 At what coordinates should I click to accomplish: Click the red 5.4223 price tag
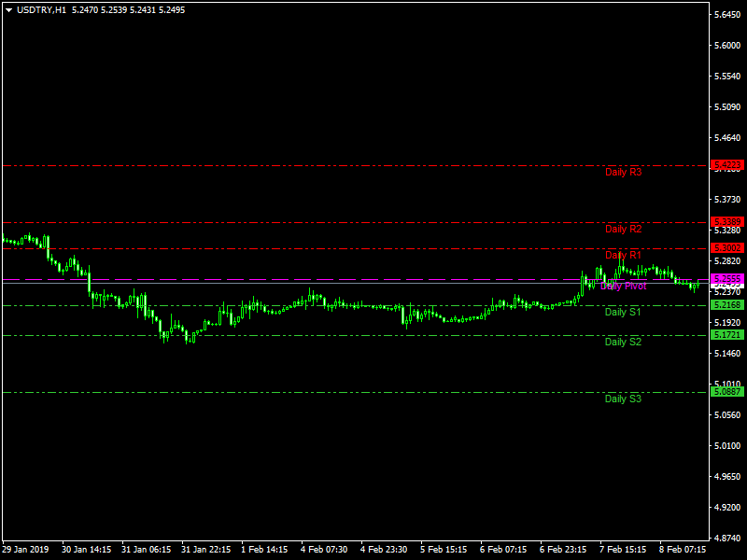[727, 165]
